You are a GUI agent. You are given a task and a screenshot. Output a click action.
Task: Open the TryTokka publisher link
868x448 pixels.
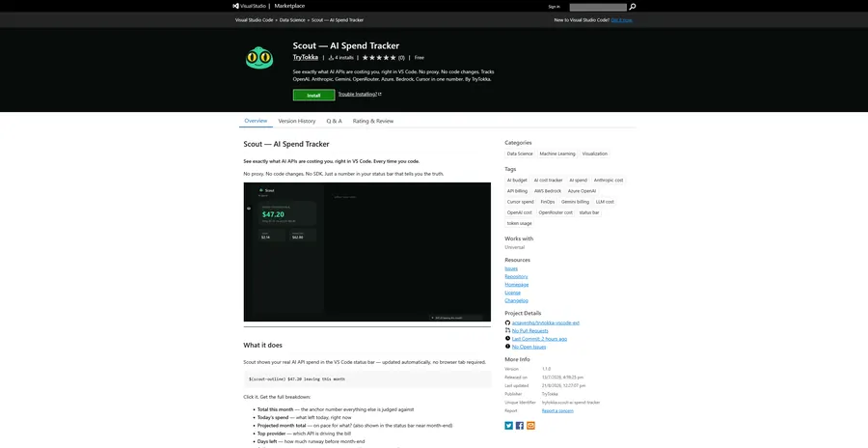(306, 57)
